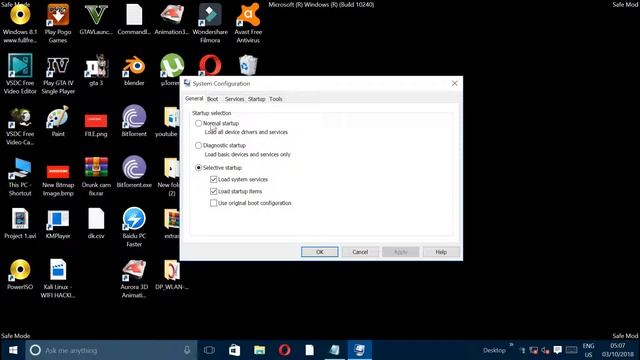
Task: Close the System Configuration dialog
Action: point(455,83)
